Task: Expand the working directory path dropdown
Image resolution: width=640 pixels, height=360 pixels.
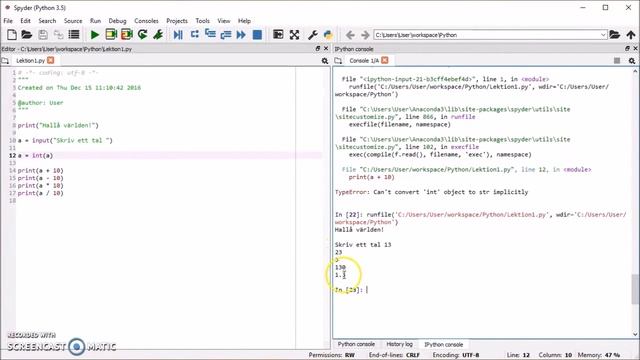Action: 603,35
